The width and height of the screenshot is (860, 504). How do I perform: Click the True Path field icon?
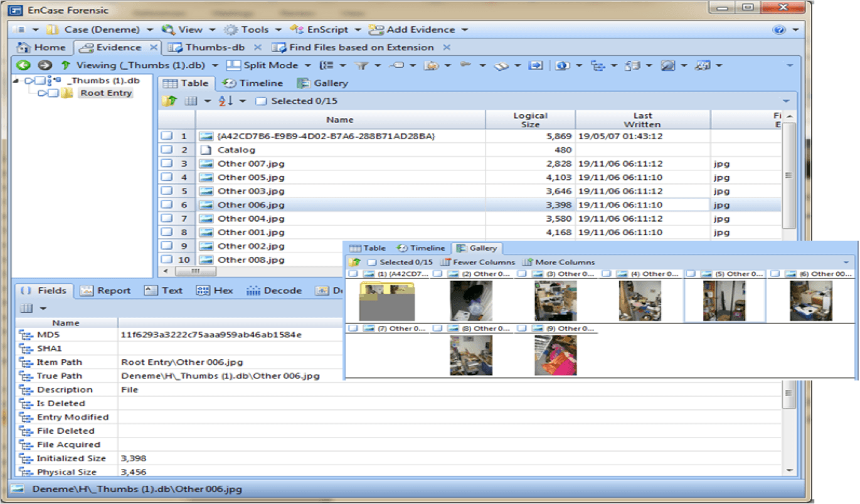point(26,376)
